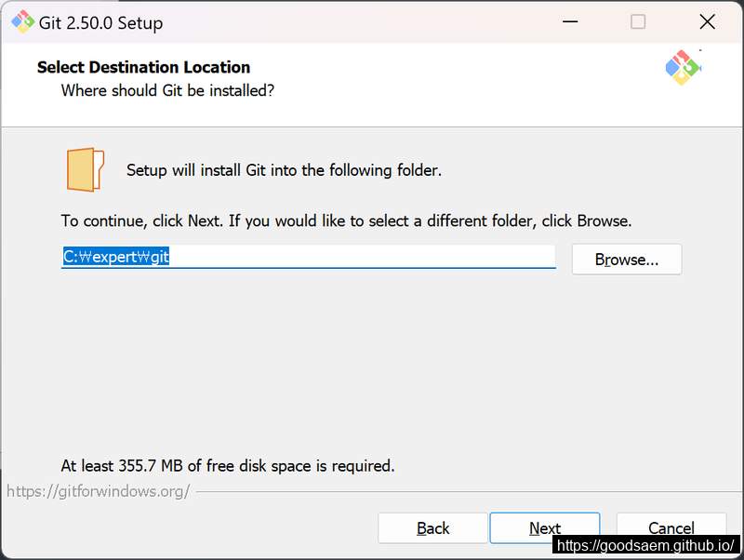Return to the previous step with Back

432,527
